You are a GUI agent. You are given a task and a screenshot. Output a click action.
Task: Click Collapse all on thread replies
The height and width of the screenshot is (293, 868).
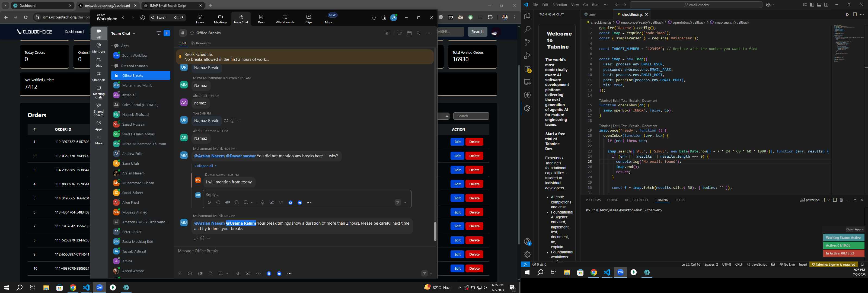click(x=206, y=166)
